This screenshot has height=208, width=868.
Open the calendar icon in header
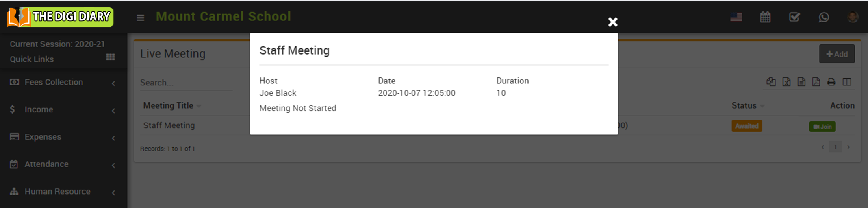[765, 17]
